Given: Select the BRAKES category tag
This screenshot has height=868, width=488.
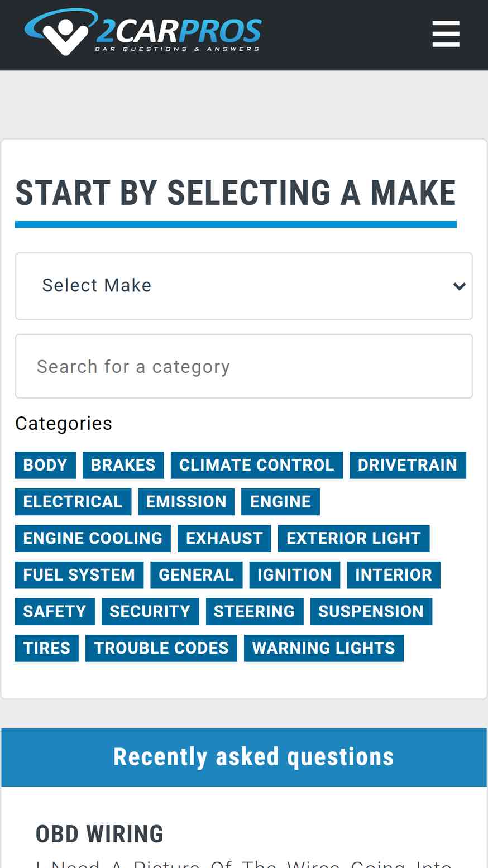Looking at the screenshot, I should [123, 465].
